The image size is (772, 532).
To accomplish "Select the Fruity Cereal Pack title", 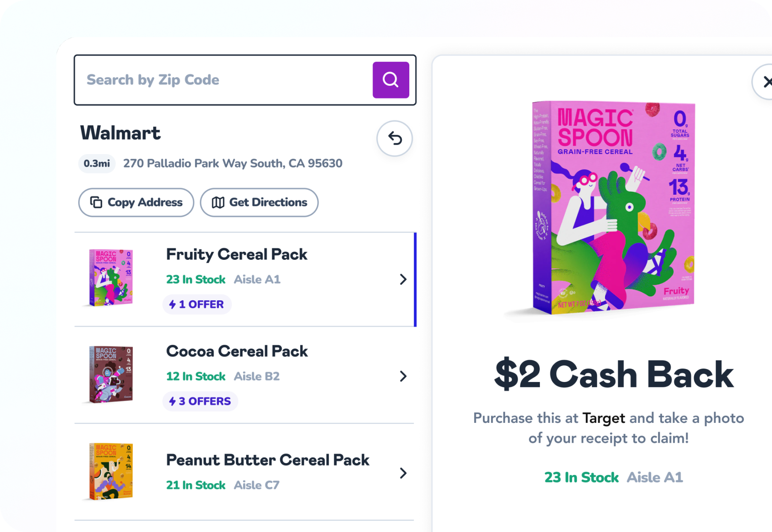I will coord(237,254).
